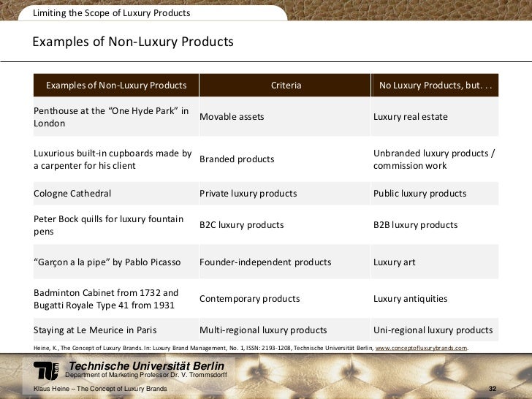Image resolution: width=532 pixels, height=399 pixels.
Task: Select the 'Movable assets' cell
Action: click(285, 117)
